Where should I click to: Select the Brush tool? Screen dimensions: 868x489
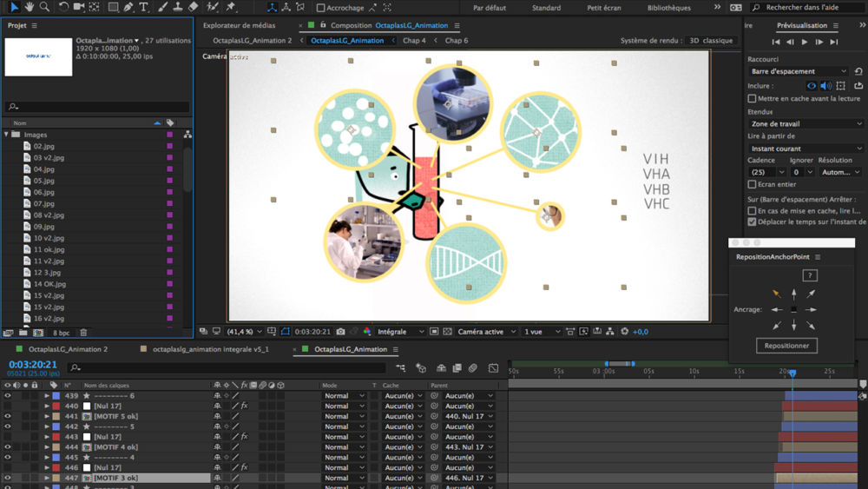pos(163,7)
